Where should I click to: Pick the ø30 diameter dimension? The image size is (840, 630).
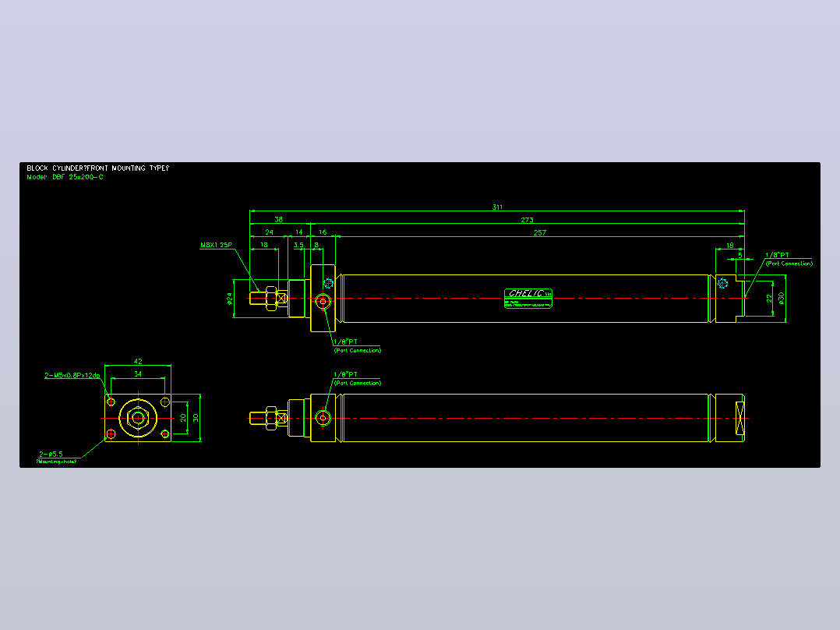pos(781,298)
